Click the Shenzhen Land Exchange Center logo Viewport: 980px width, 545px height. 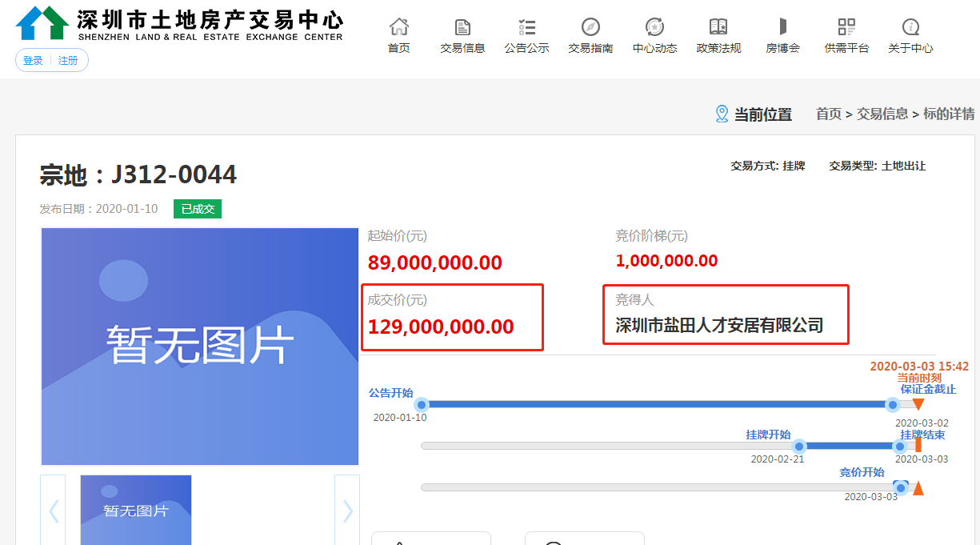coord(179,23)
